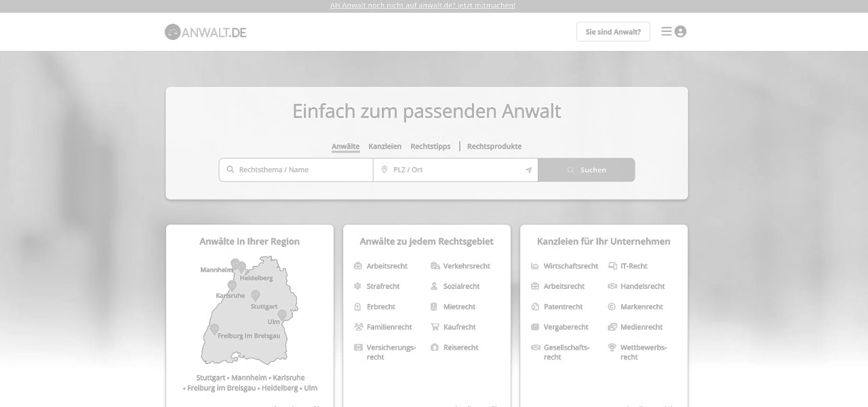Screen dimensions: 868x407
Task: Switch to the Rechtsprodukte tab
Action: click(494, 146)
